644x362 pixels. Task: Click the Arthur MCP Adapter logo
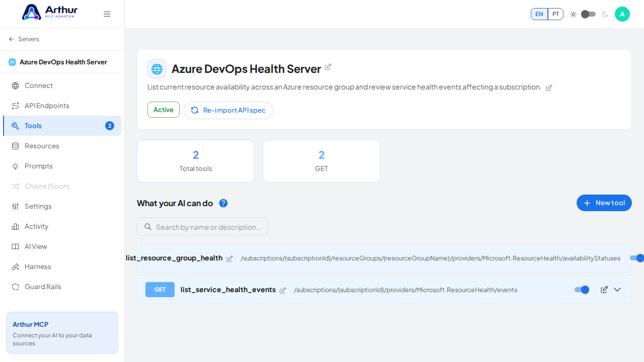(x=49, y=12)
